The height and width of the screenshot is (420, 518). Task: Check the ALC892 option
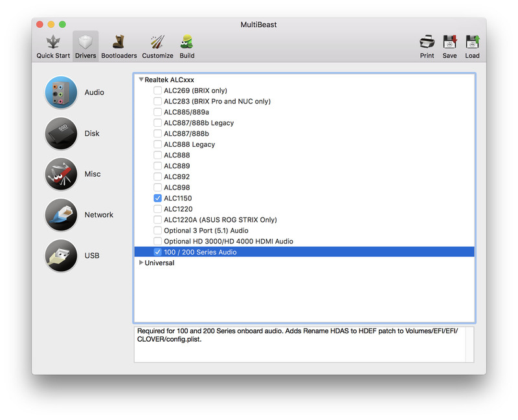point(157,177)
